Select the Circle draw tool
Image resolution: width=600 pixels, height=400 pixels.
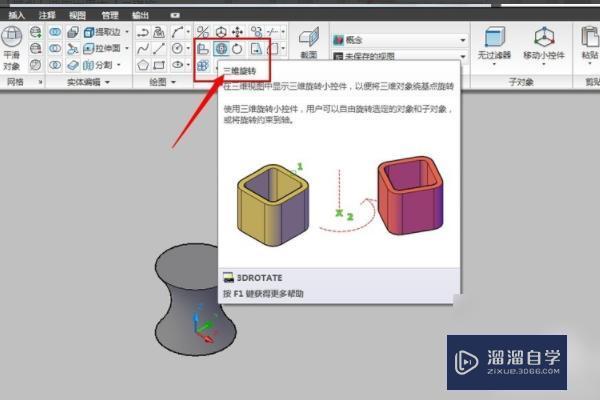pos(177,49)
